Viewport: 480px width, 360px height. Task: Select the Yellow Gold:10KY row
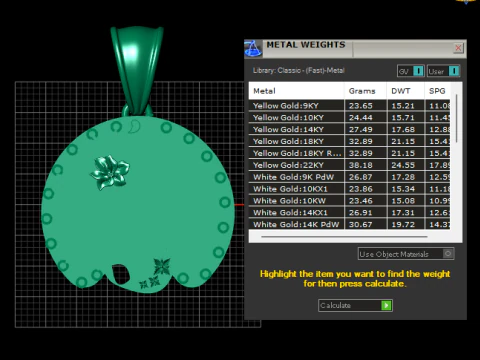349,117
